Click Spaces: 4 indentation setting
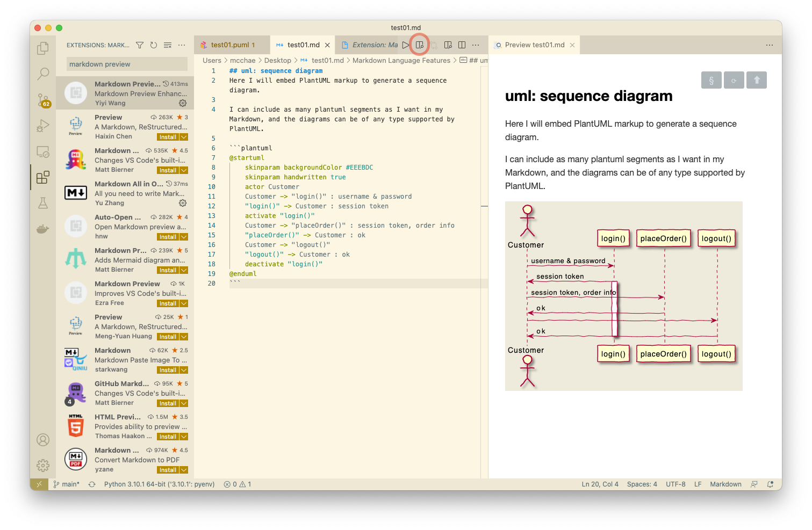Image resolution: width=812 pixels, height=530 pixels. point(642,484)
